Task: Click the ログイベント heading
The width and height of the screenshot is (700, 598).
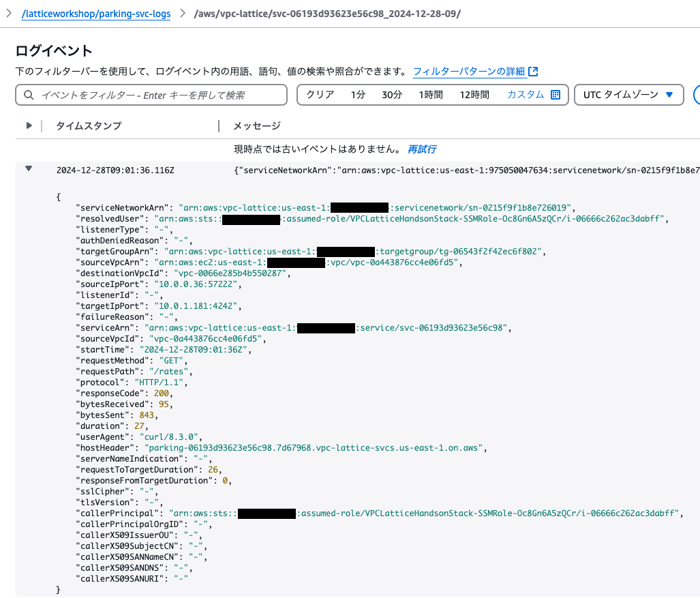Action: pyautogui.click(x=54, y=51)
